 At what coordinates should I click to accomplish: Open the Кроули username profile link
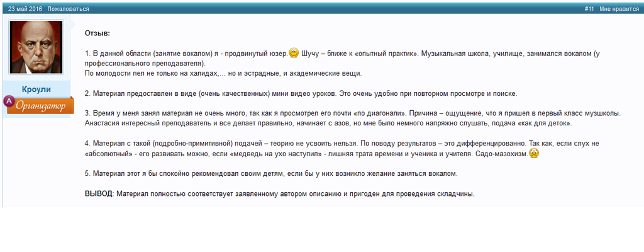point(36,89)
